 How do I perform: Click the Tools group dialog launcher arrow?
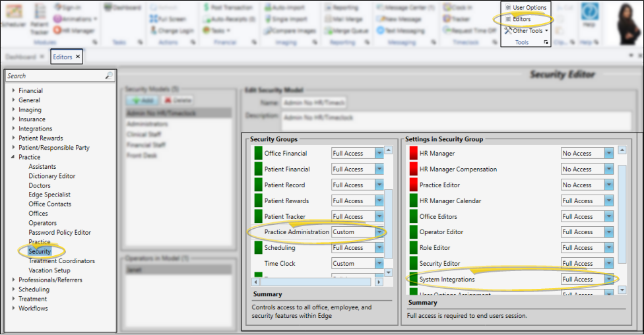pos(546,42)
